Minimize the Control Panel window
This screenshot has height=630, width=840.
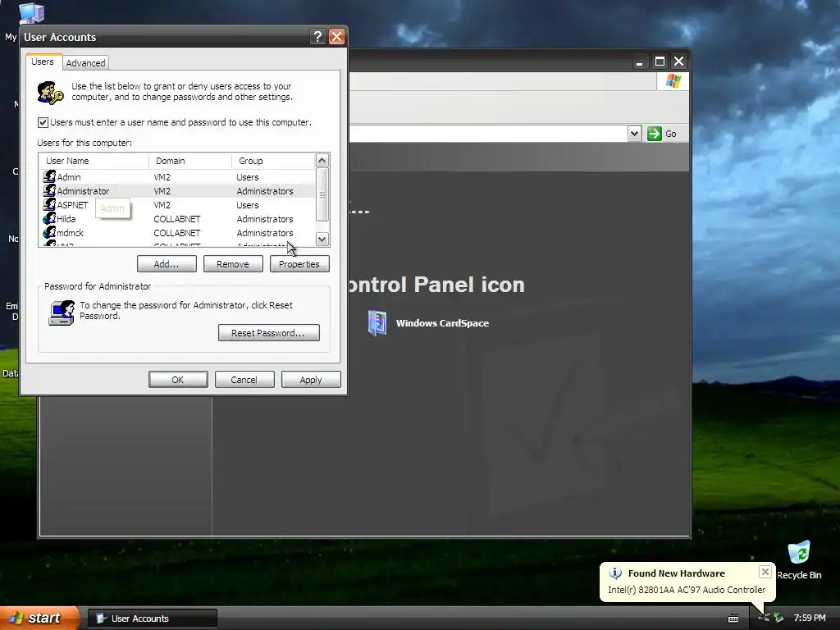tap(639, 62)
